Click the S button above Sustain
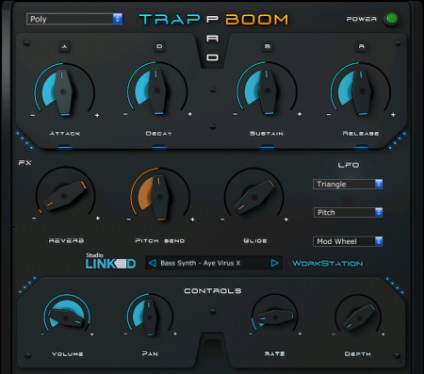Image resolution: width=424 pixels, height=374 pixels. pyautogui.click(x=267, y=46)
